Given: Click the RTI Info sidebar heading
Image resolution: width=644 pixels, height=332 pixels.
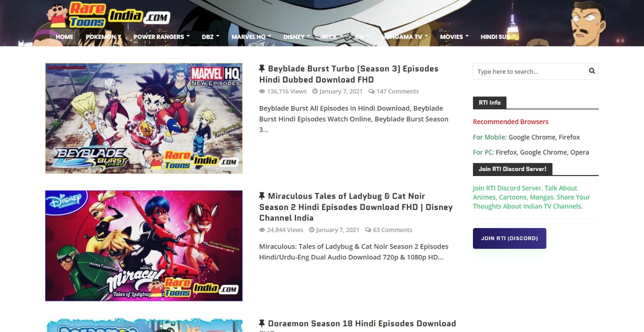Looking at the screenshot, I should coord(490,103).
